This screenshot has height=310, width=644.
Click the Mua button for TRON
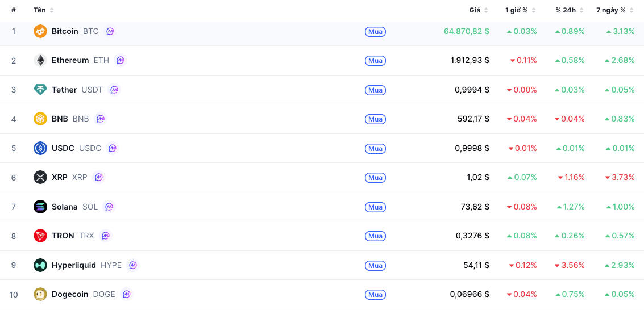tap(375, 236)
